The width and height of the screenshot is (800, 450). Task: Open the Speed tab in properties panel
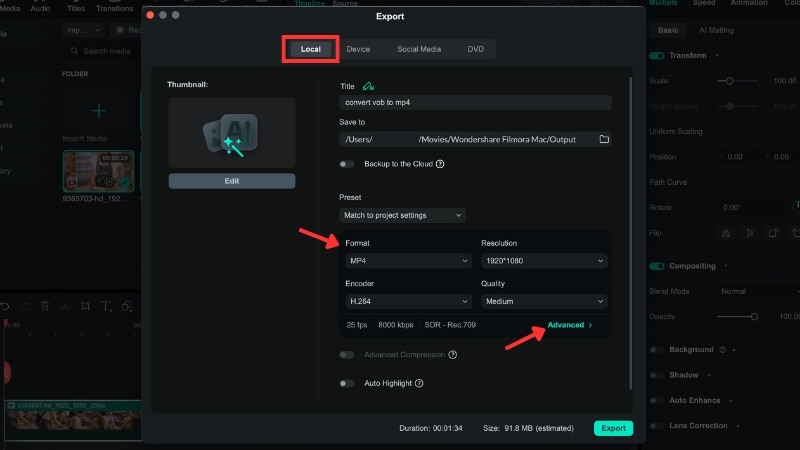coord(704,3)
